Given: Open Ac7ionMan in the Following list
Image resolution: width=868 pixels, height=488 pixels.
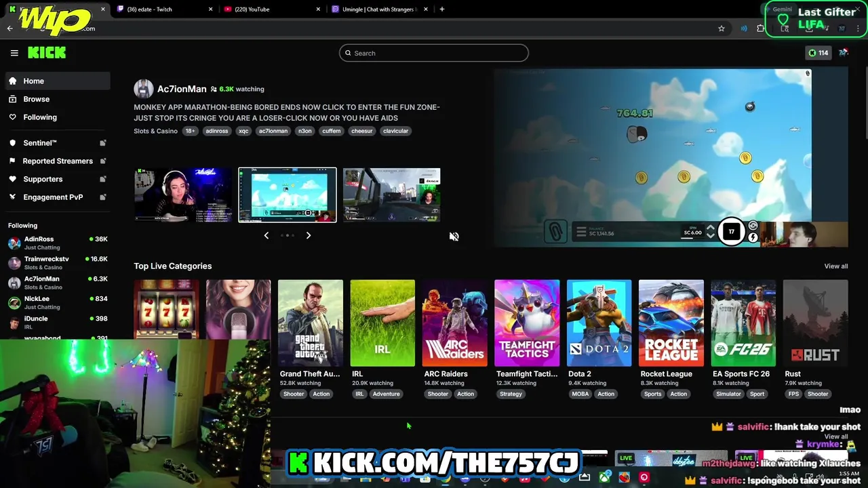Looking at the screenshot, I should coord(58,283).
